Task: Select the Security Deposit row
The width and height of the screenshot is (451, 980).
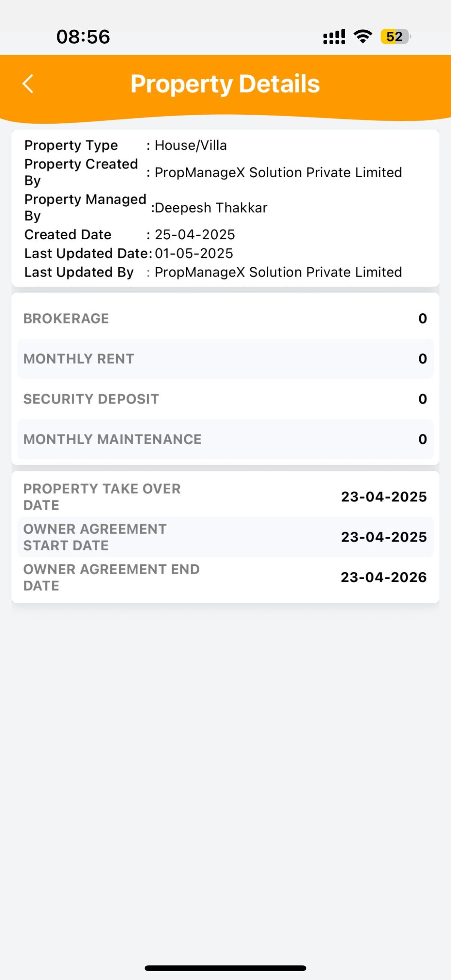Action: [x=225, y=399]
